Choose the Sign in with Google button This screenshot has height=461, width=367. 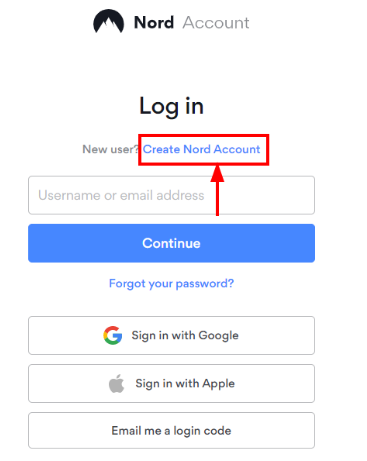tap(171, 335)
